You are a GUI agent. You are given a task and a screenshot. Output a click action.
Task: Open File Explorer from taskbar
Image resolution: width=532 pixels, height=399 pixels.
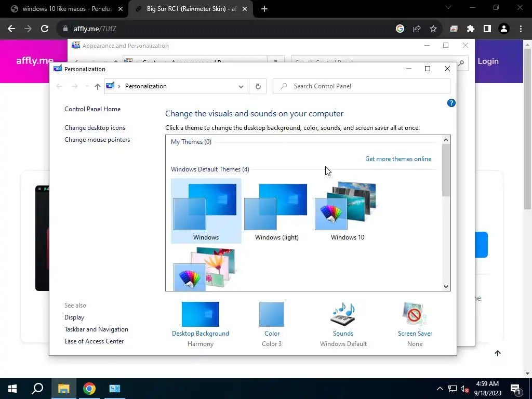tap(63, 389)
